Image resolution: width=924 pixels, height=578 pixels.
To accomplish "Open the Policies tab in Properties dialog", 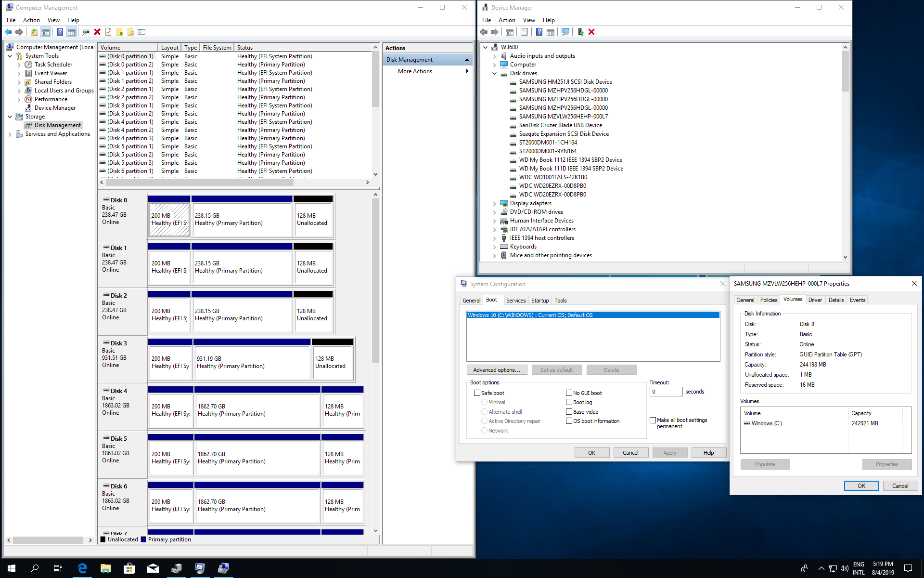I will (769, 300).
